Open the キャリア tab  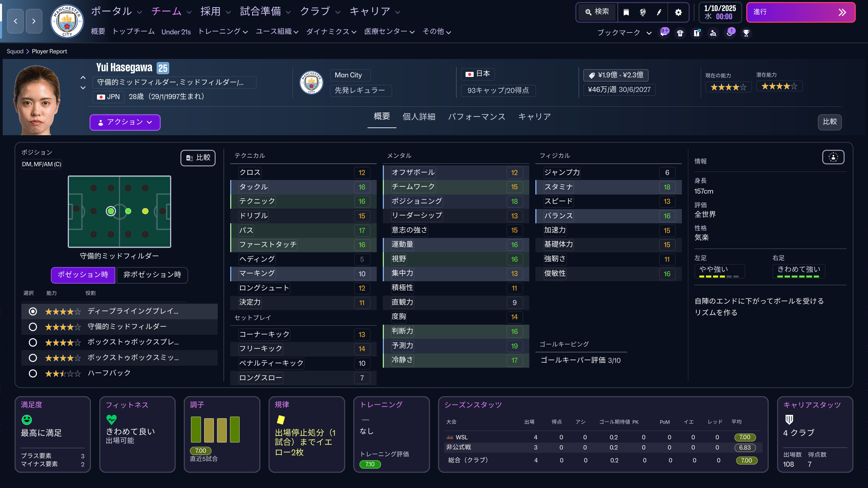pyautogui.click(x=534, y=117)
